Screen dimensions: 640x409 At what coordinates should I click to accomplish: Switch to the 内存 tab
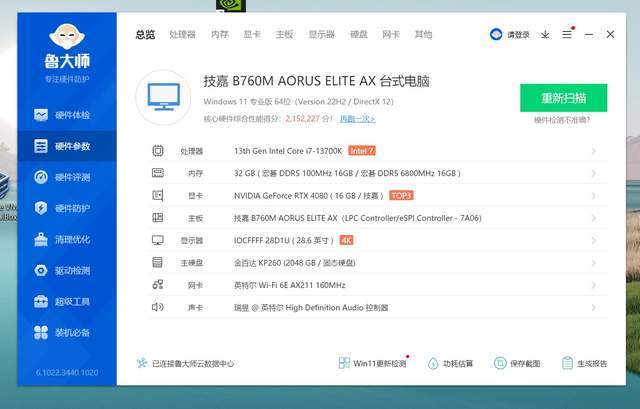(x=220, y=35)
